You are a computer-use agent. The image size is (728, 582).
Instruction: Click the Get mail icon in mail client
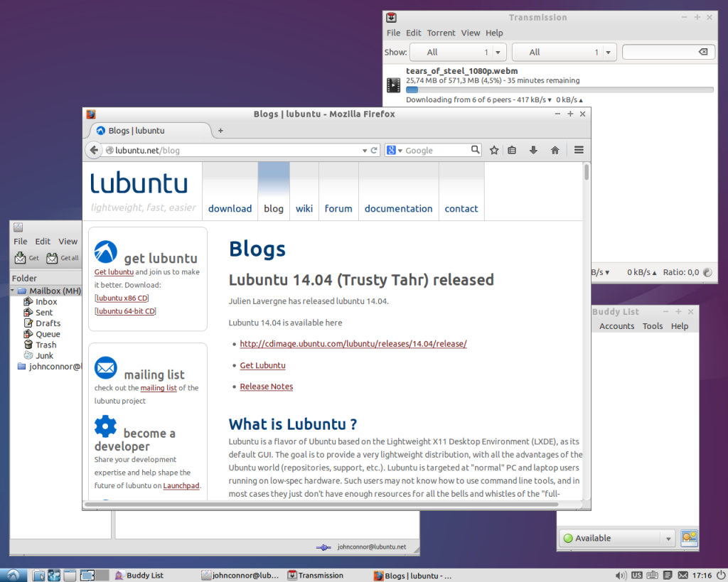click(26, 257)
